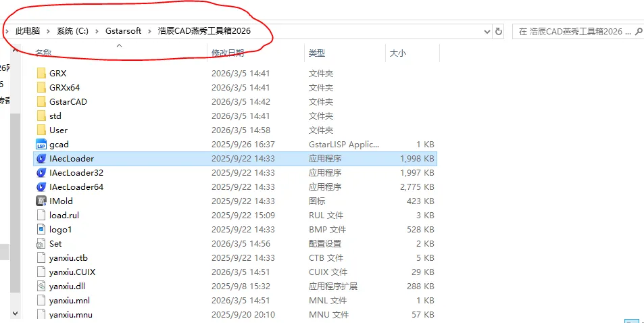Select the Set configuration file icon
The height and width of the screenshot is (323, 644).
tap(41, 244)
